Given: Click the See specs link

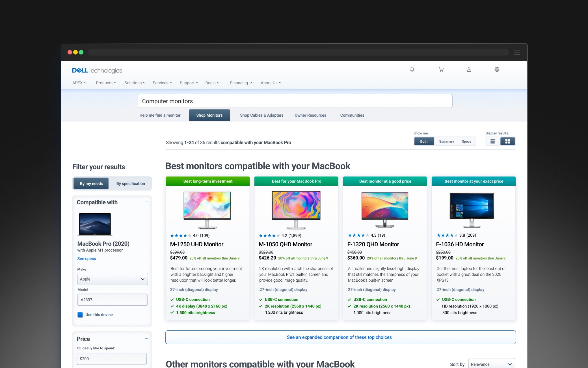Looking at the screenshot, I should [x=87, y=258].
